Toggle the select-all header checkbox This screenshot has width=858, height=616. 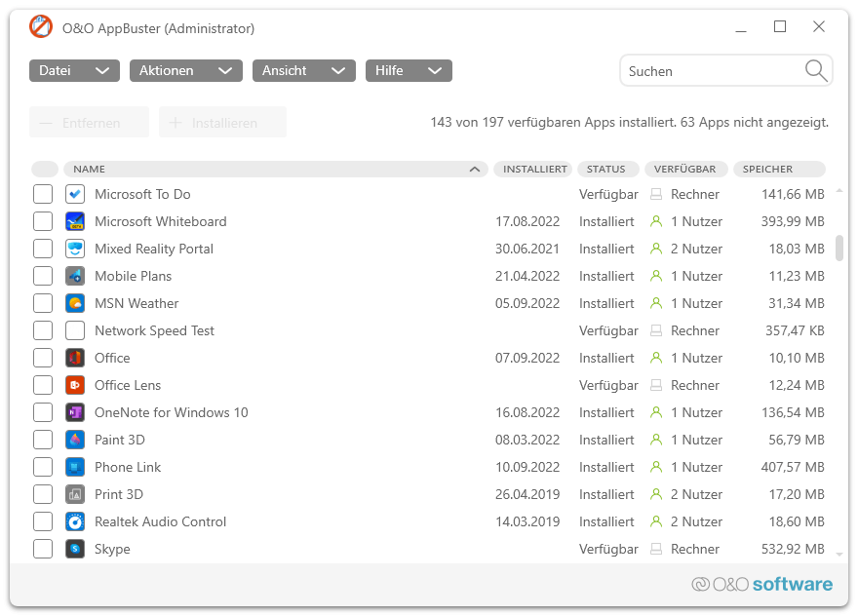pos(45,169)
